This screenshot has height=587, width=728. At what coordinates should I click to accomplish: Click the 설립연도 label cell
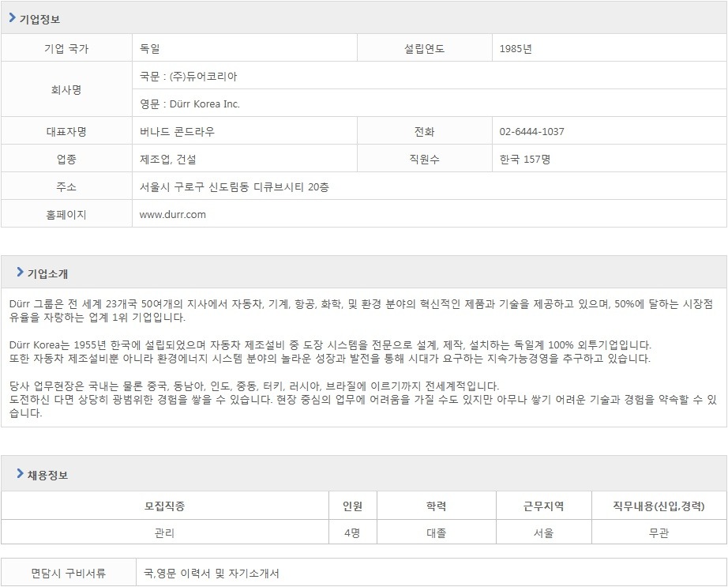click(424, 48)
